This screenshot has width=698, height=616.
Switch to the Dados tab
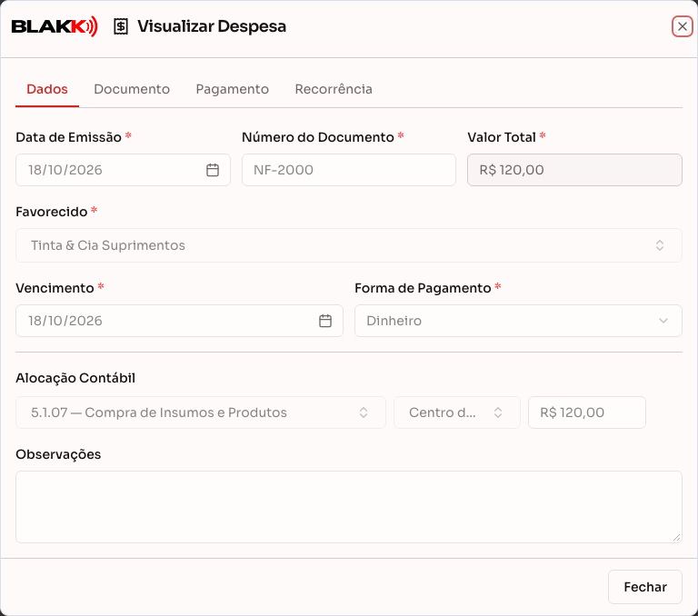point(47,89)
